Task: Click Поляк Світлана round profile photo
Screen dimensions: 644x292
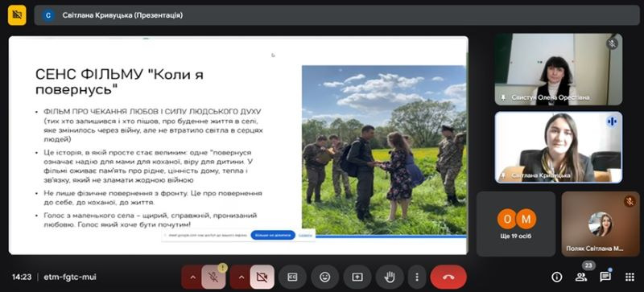Action: coord(601,224)
